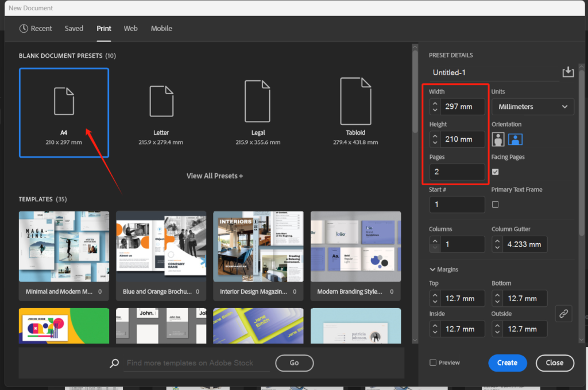Screen dimensions: 588x390
Task: Disable the Facing Pages checkbox
Action: [x=496, y=171]
